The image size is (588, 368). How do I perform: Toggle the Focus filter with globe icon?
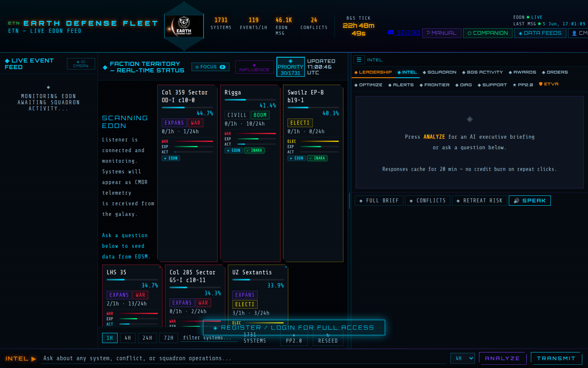210,67
